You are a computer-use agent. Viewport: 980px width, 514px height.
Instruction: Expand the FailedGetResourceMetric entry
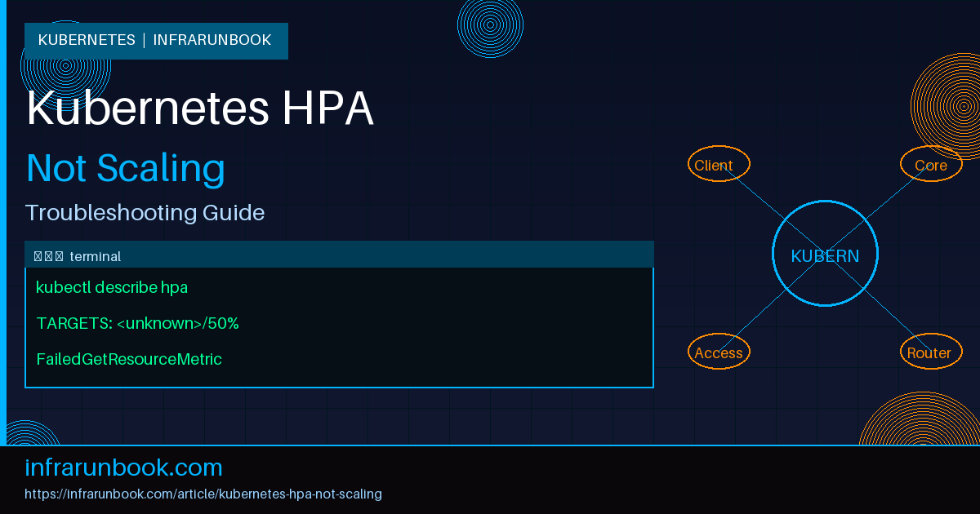[x=129, y=359]
